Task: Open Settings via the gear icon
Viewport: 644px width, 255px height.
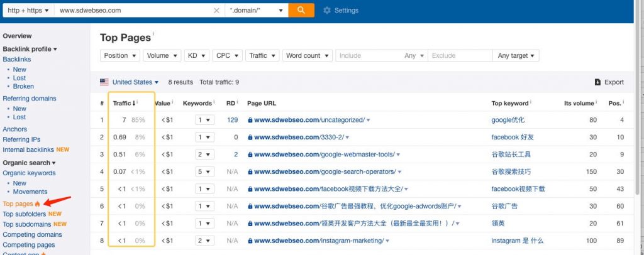Action: [327, 10]
